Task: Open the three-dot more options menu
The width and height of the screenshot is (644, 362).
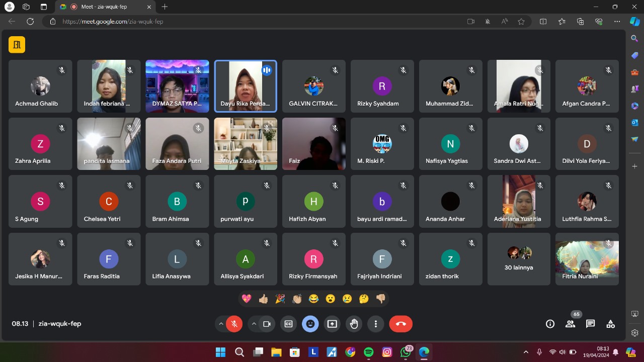Action: click(x=375, y=324)
